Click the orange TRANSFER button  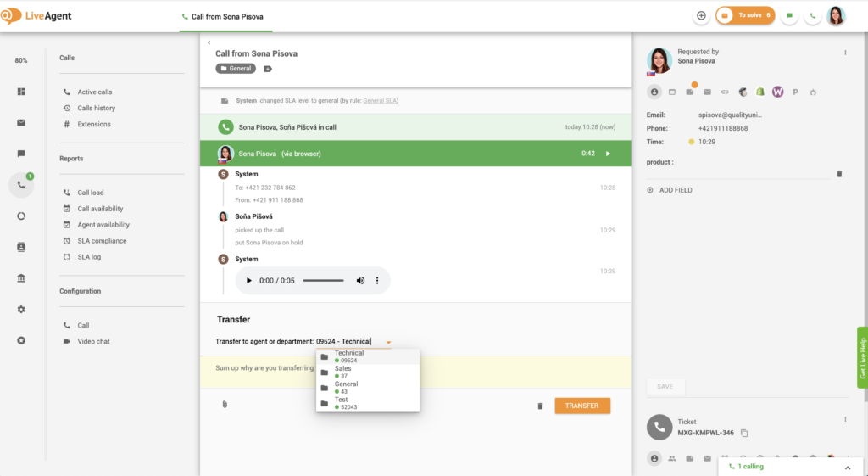click(582, 406)
